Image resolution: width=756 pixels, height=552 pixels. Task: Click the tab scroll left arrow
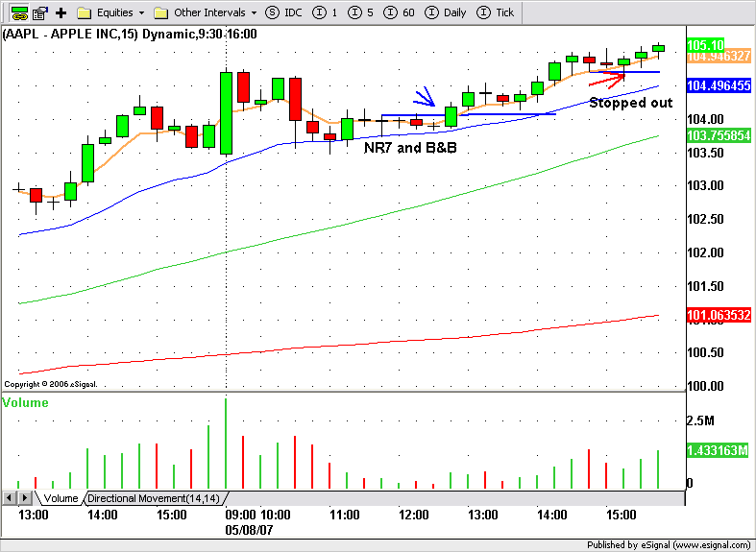pos(9,497)
